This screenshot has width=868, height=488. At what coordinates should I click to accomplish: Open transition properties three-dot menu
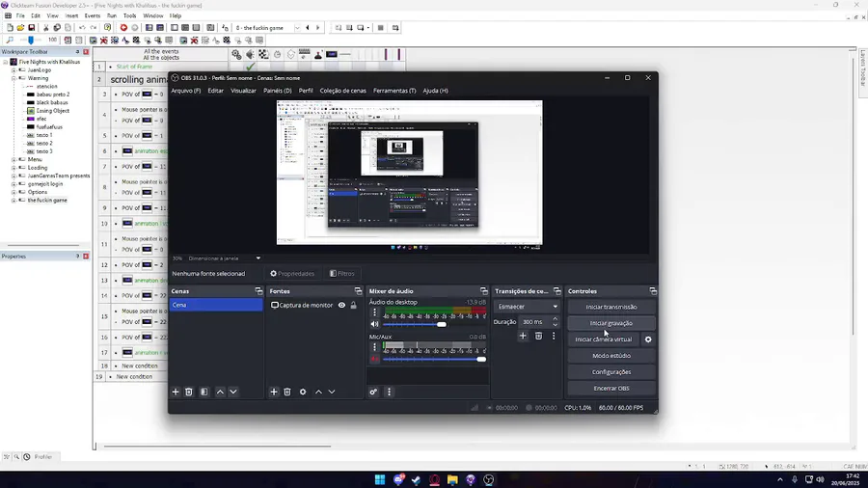click(554, 336)
